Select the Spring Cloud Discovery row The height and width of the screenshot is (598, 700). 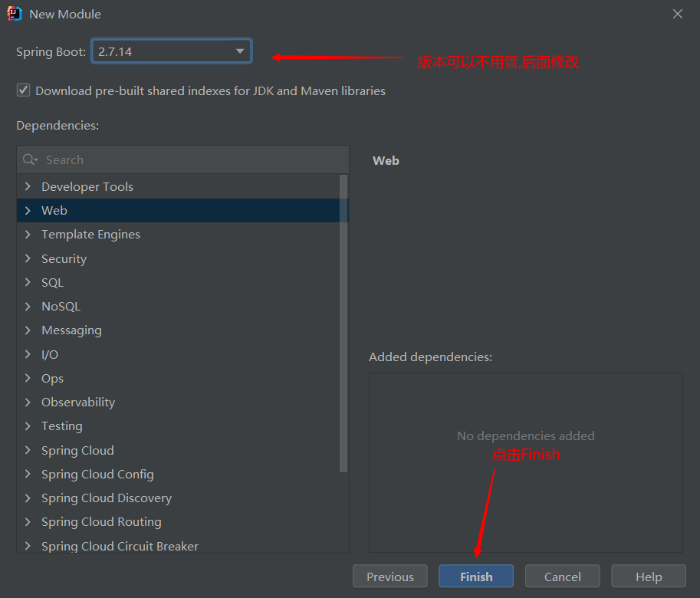pyautogui.click(x=178, y=498)
